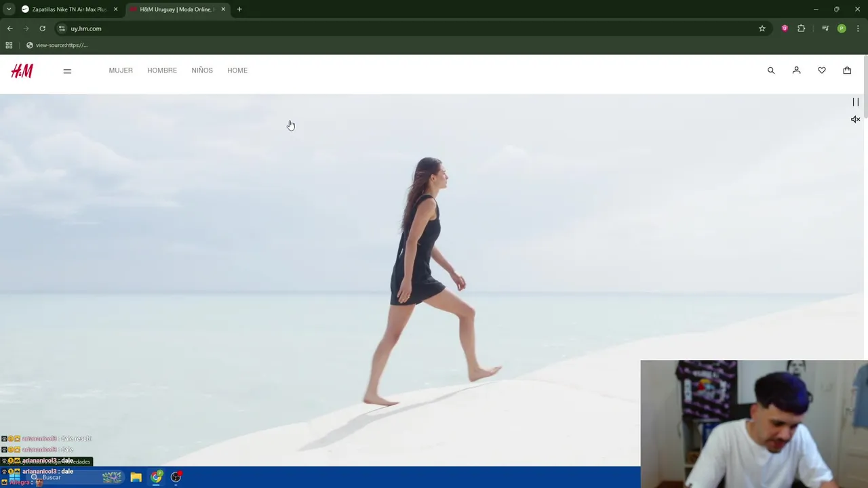868x488 pixels.
Task: Close the H&M Uruguay tab
Action: tap(223, 9)
